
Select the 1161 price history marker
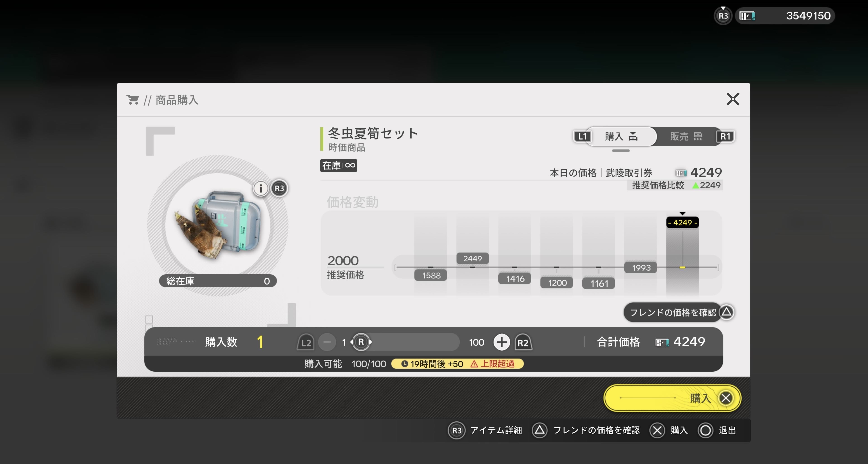599,284
